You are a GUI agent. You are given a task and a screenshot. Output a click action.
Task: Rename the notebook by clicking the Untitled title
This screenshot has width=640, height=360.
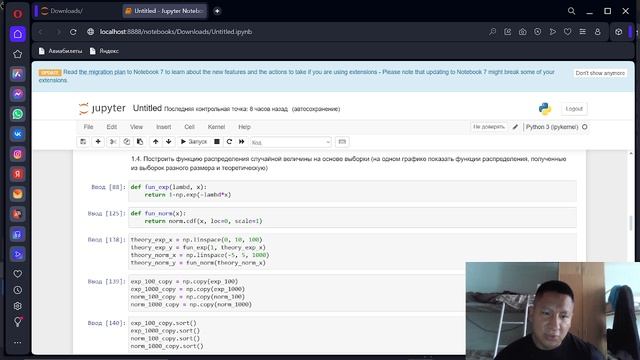[147, 108]
